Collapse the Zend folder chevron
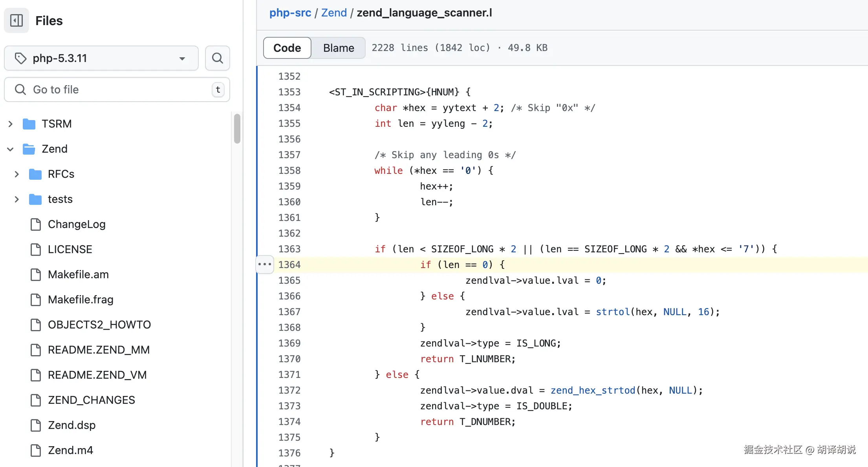The width and height of the screenshot is (868, 467). pyautogui.click(x=11, y=149)
